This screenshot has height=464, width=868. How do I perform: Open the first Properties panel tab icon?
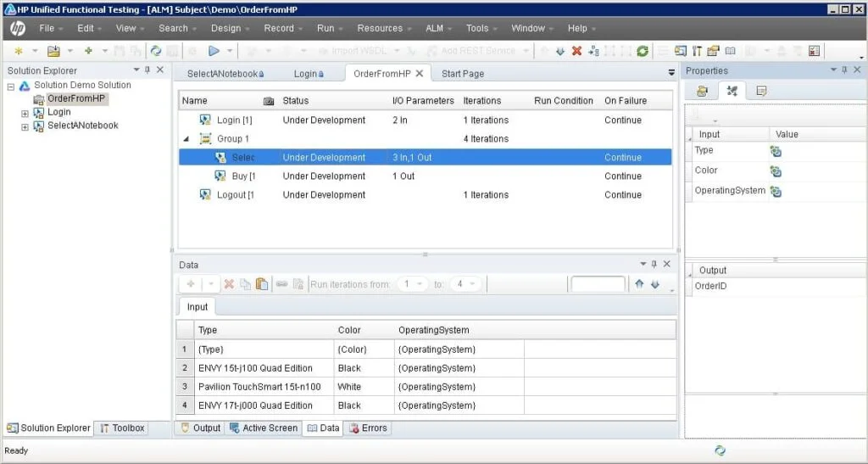[702, 92]
